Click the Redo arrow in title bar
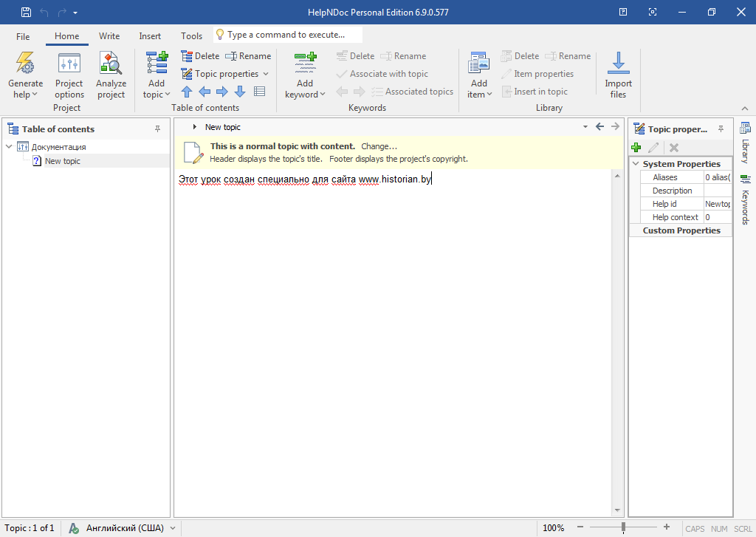Viewport: 756px width, 537px height. pyautogui.click(x=62, y=12)
